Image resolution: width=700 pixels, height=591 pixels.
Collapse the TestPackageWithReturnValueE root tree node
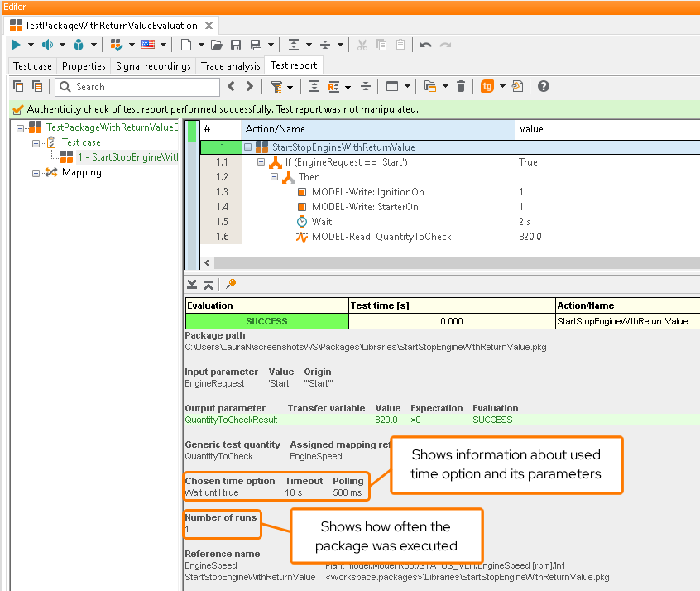coord(20,128)
